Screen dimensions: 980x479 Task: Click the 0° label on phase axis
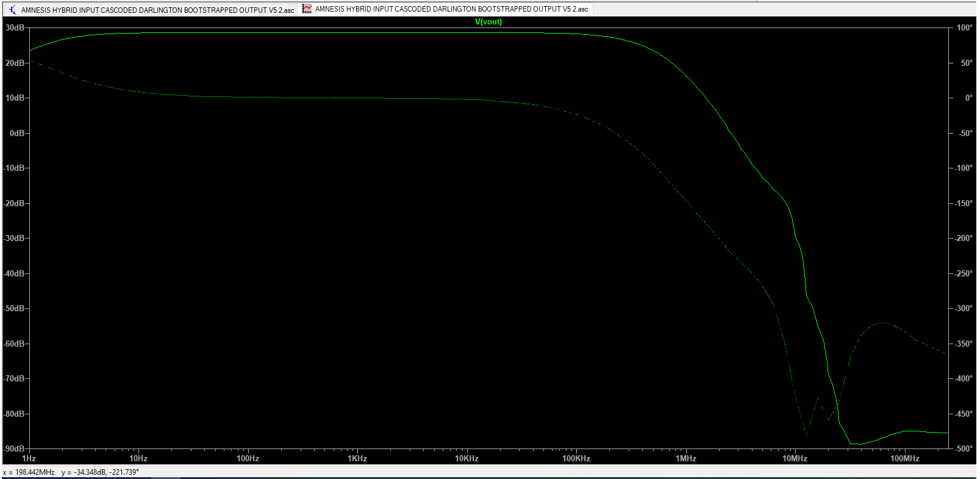point(968,98)
